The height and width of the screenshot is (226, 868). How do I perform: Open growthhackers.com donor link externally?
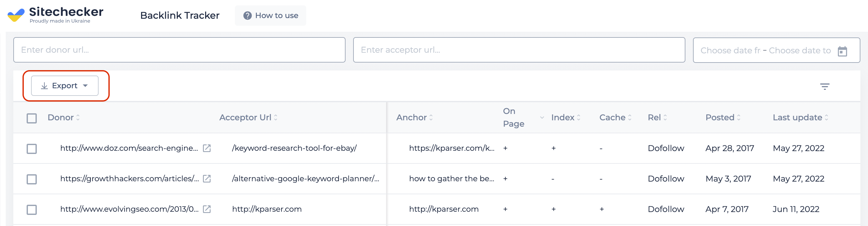coord(207,179)
